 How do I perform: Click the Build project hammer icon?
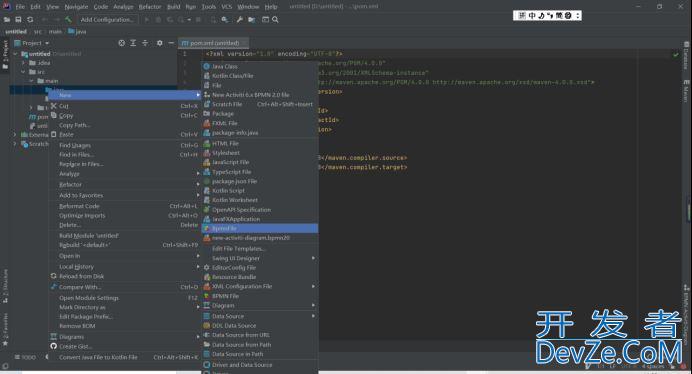(68, 19)
